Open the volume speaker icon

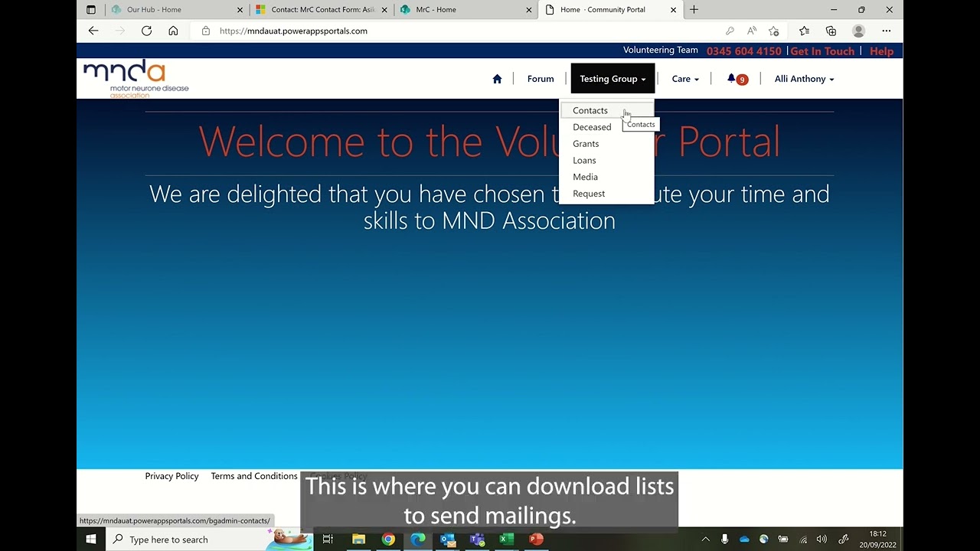tap(822, 540)
